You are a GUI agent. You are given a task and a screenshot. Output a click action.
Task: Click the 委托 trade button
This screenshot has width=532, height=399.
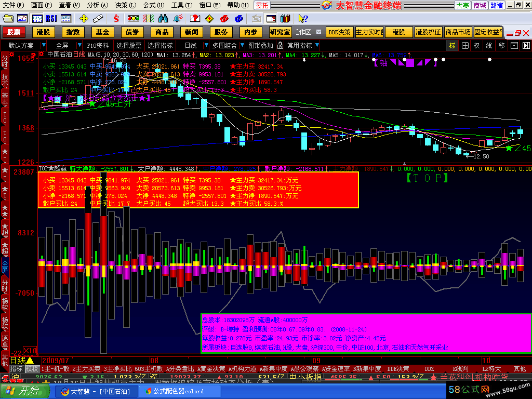[262, 5]
